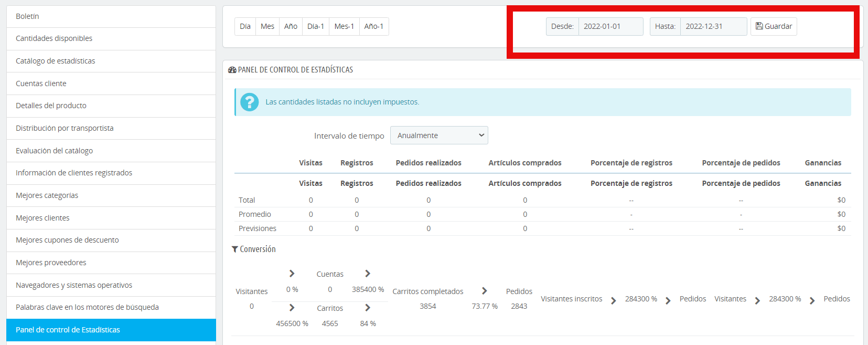Select the Mes date range button
The width and height of the screenshot is (868, 345).
267,26
